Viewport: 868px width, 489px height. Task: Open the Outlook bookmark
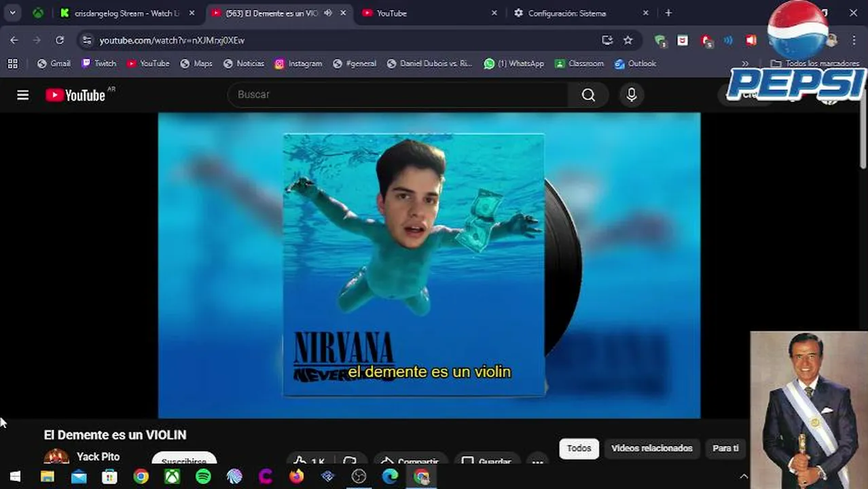[x=635, y=63]
